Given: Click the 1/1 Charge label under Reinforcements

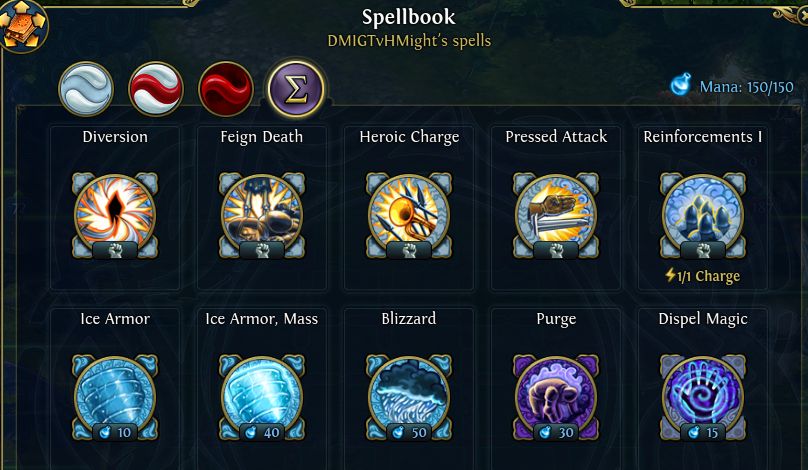Looking at the screenshot, I should (702, 276).
